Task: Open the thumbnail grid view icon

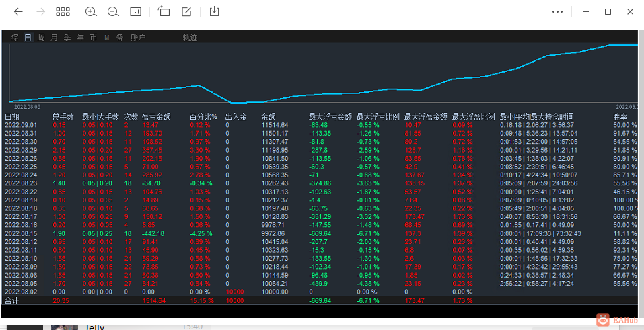Action: pyautogui.click(x=63, y=12)
